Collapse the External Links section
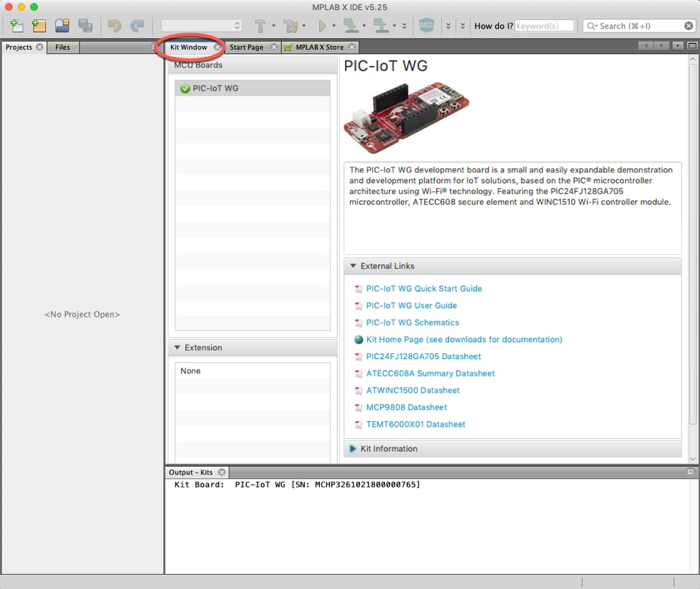 (x=353, y=266)
